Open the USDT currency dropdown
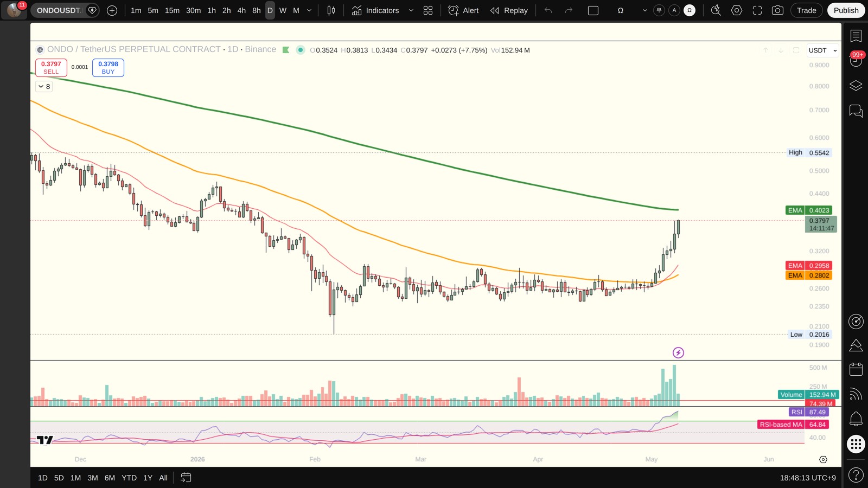 click(823, 50)
